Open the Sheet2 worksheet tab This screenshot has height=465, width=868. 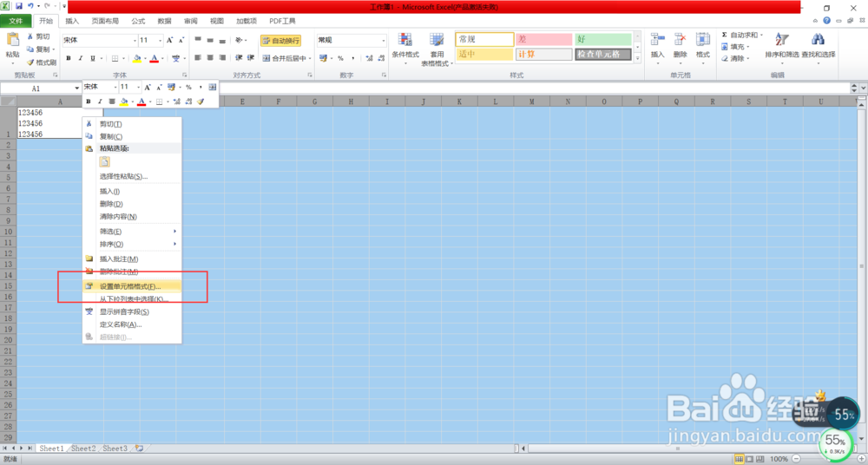(83, 449)
